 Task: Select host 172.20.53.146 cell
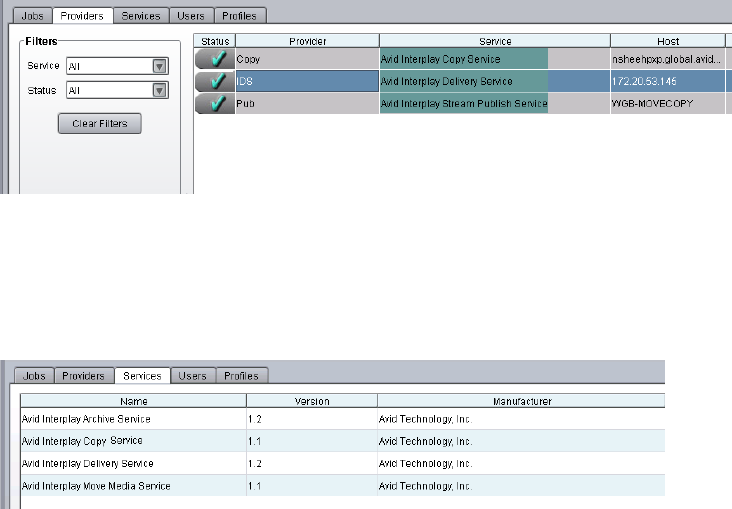click(x=668, y=81)
